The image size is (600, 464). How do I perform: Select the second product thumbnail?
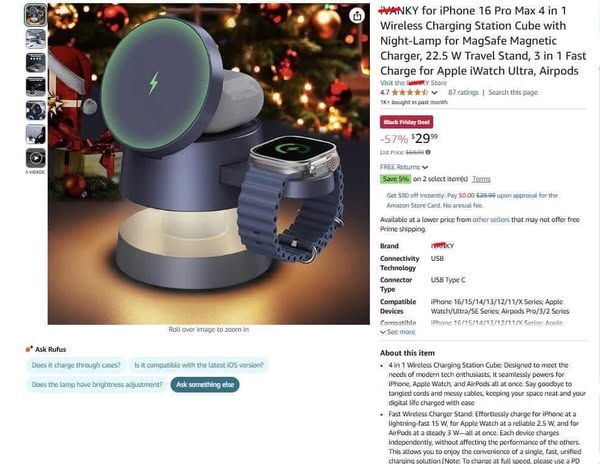click(36, 39)
